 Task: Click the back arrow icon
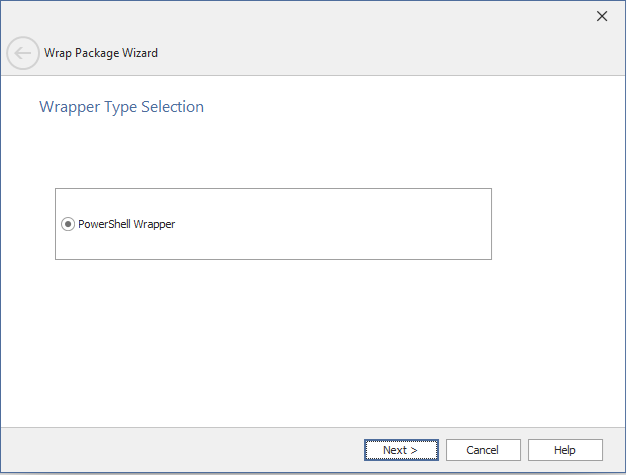(23, 53)
